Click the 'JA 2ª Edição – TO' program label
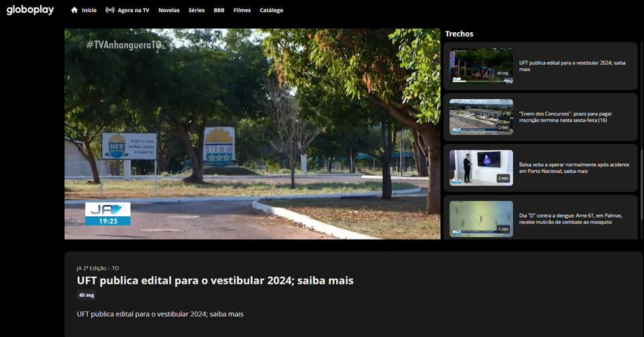 coord(98,269)
